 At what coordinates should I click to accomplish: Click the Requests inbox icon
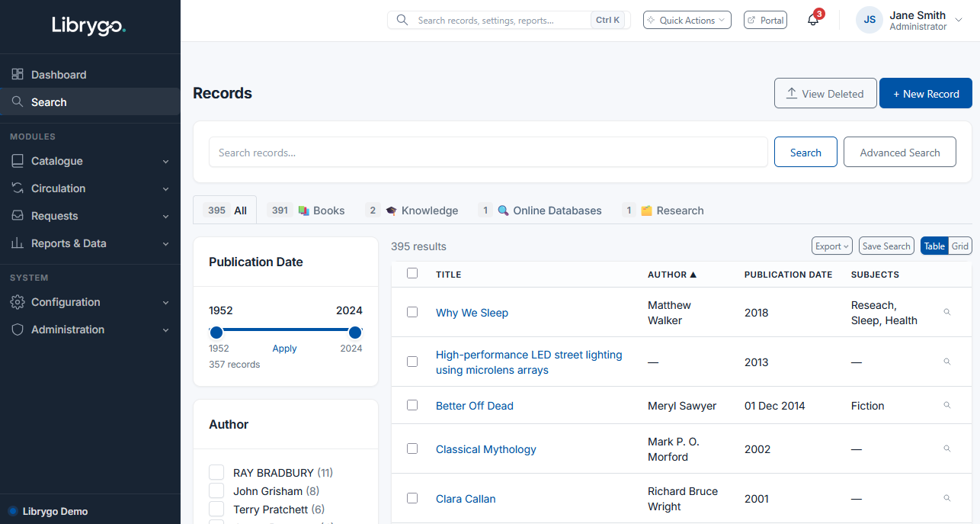(18, 216)
